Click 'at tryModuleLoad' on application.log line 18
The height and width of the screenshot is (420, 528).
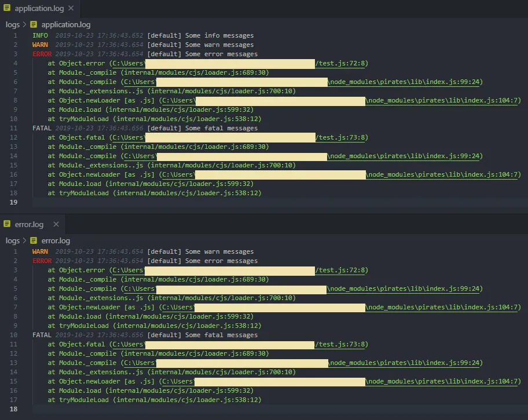click(78, 193)
